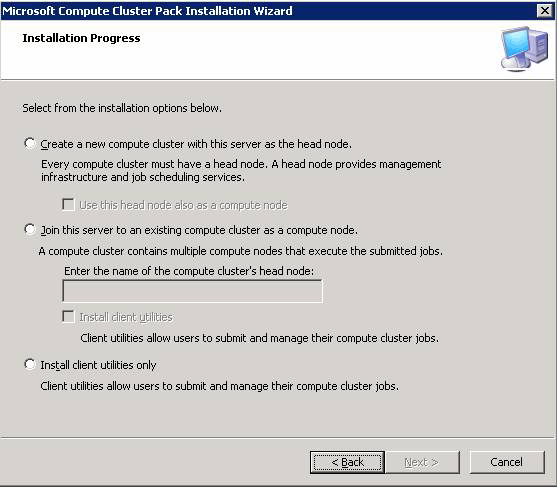Click 'Enter the name of the compute cluster's head node:' label
The image size is (557, 487).
click(189, 271)
